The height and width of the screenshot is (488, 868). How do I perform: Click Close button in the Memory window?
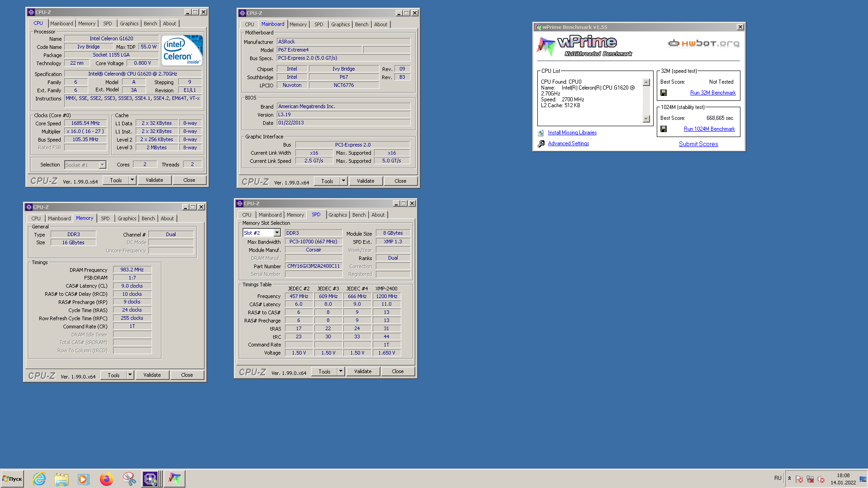187,375
